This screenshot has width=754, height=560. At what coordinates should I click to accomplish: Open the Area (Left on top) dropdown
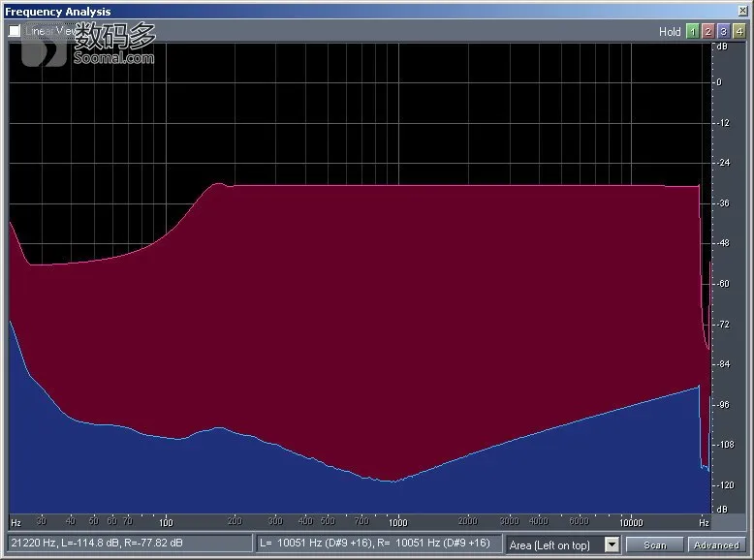coord(612,544)
